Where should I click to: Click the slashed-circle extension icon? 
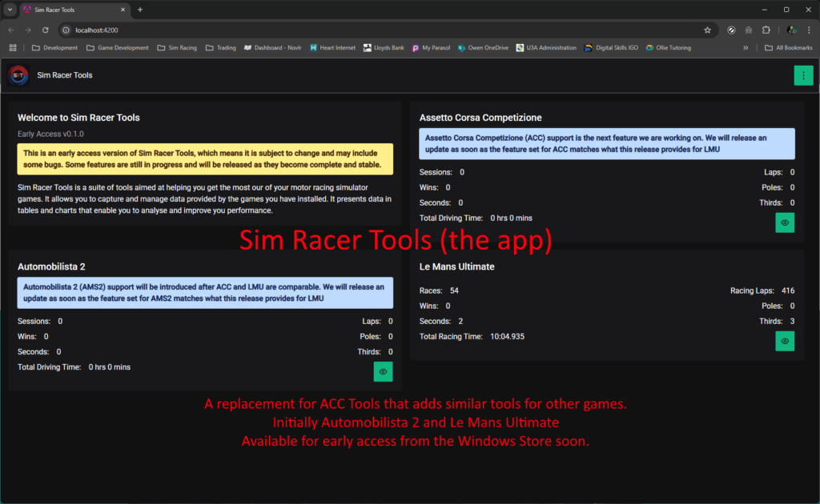pos(731,30)
